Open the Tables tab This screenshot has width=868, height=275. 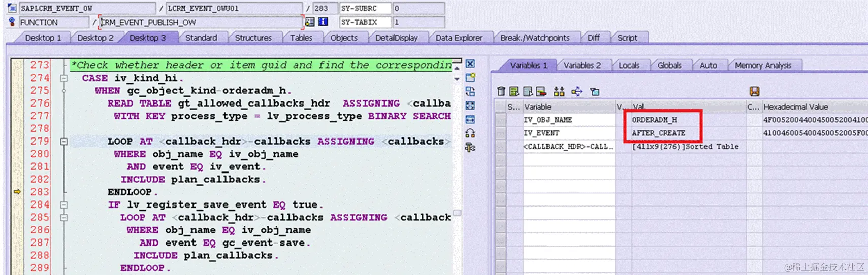click(301, 38)
